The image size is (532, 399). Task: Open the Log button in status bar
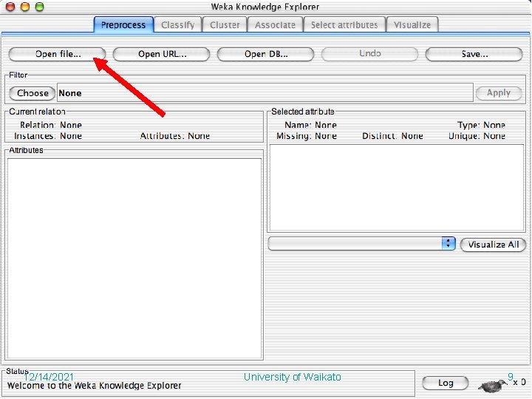pos(446,383)
